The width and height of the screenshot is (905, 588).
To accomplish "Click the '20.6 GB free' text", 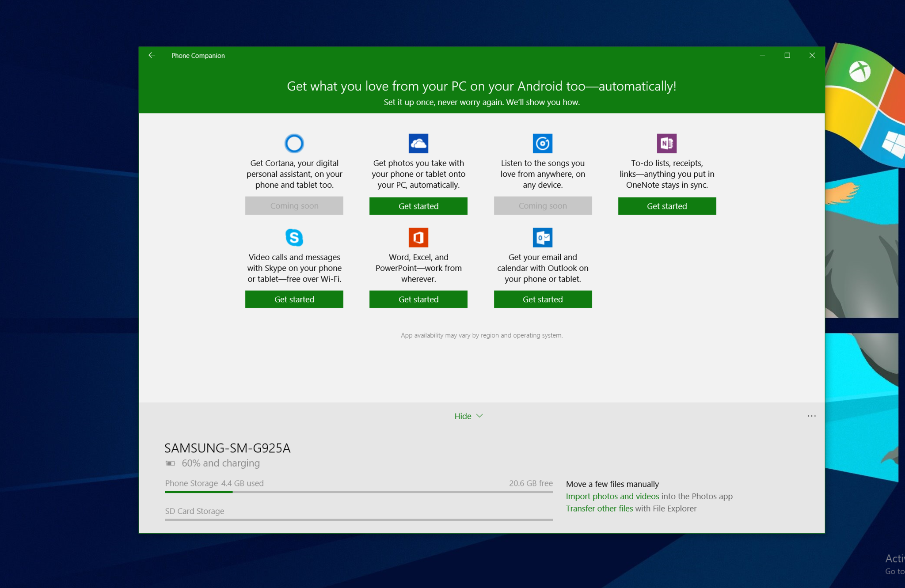I will [531, 483].
